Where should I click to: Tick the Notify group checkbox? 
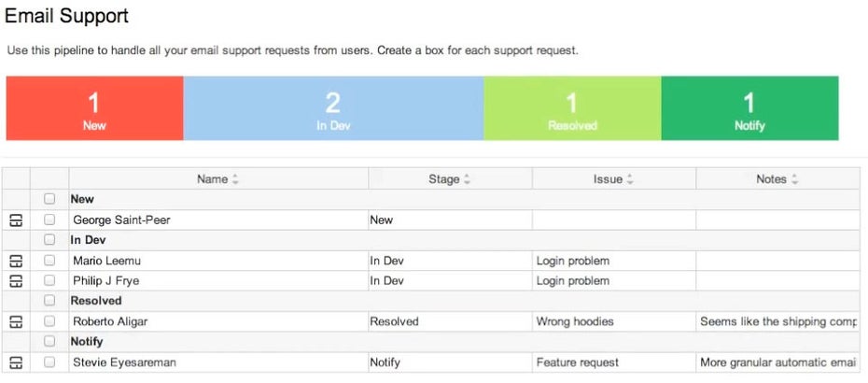pos(49,341)
